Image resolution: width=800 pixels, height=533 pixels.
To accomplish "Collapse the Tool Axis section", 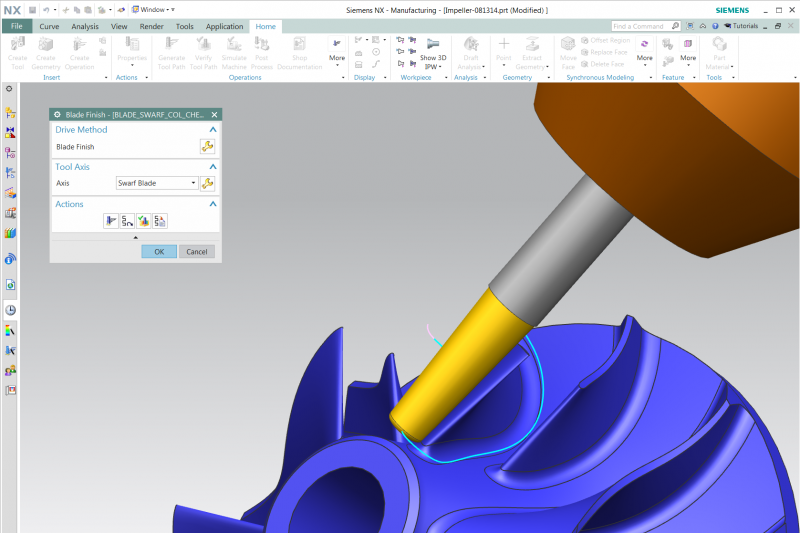I will tap(213, 167).
